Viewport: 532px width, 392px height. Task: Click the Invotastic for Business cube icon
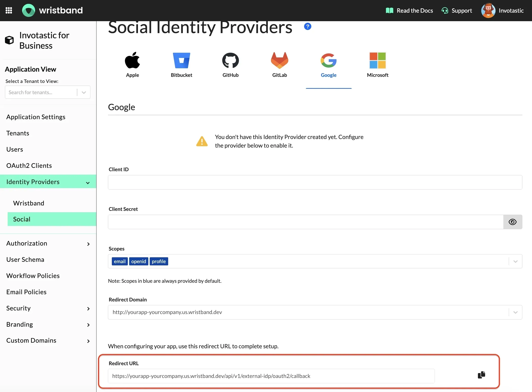coord(9,40)
